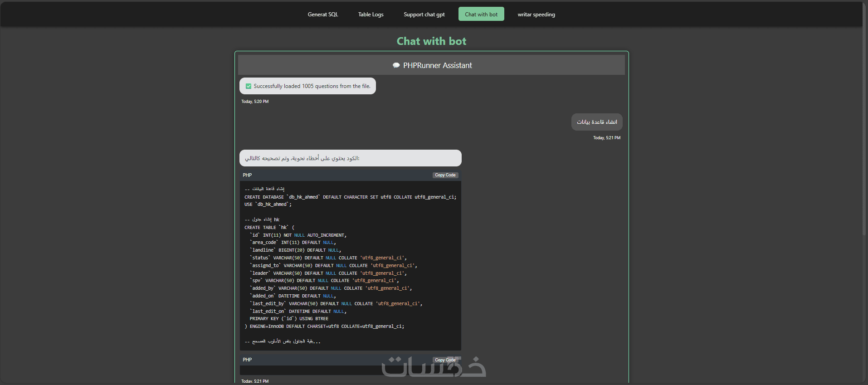
Task: Open the Generat SQL tab
Action: [323, 15]
